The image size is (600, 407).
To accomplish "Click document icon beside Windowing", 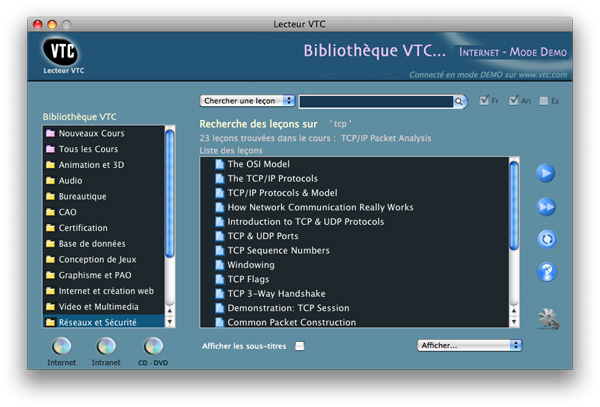I will pos(219,265).
